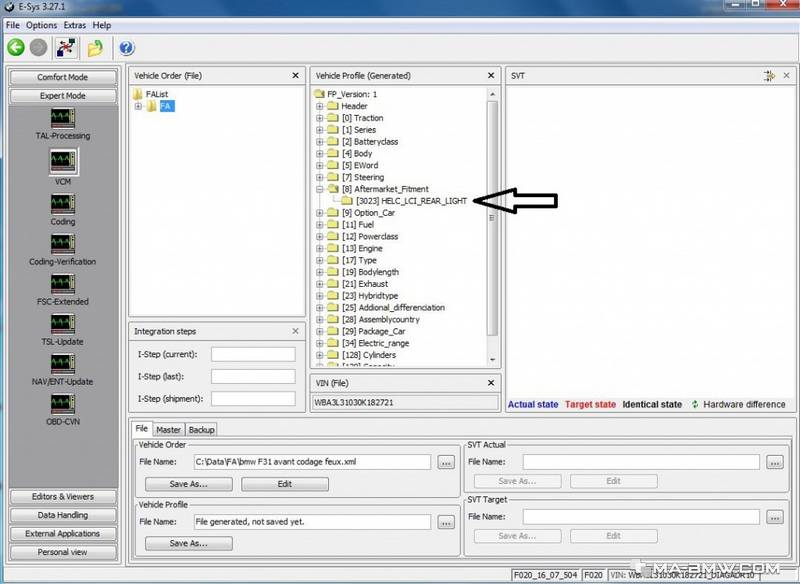
Task: Click the Vehicle Profile tree scrollbar
Action: pos(492,218)
